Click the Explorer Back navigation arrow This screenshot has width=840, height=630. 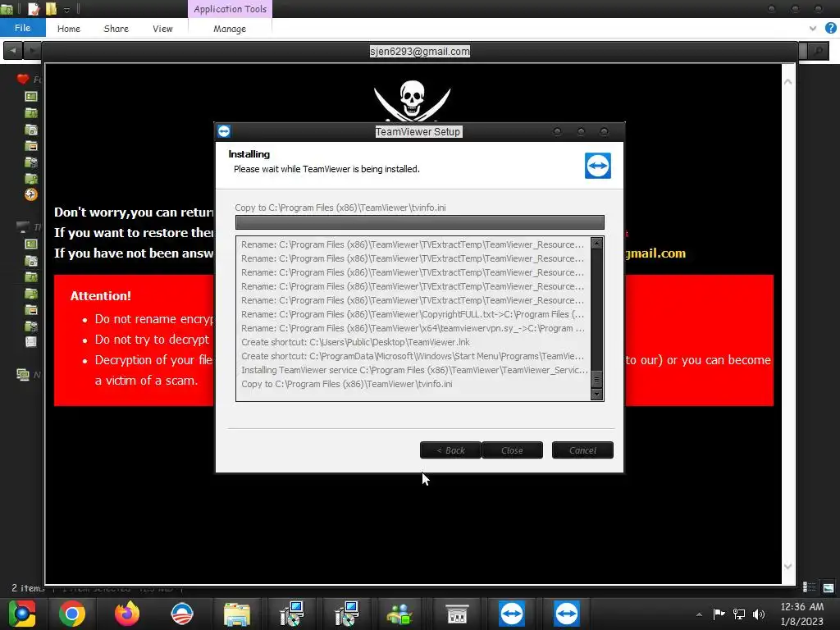(x=13, y=51)
